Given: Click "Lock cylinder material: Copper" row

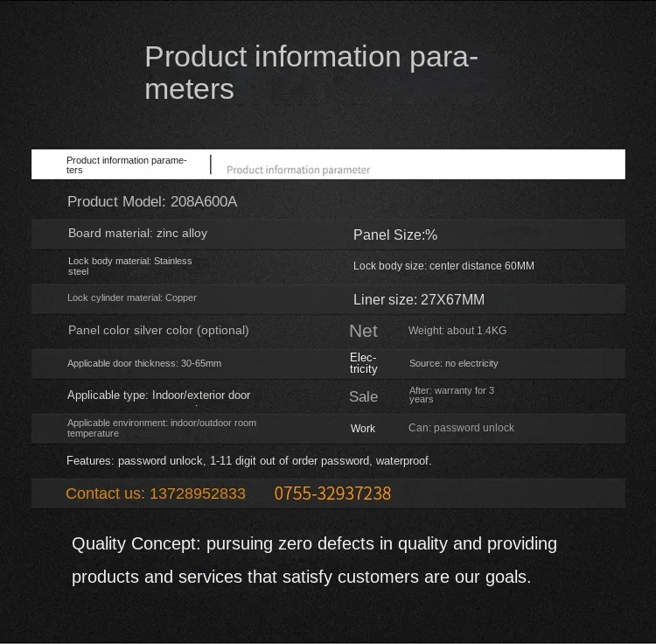Looking at the screenshot, I should coord(132,298).
